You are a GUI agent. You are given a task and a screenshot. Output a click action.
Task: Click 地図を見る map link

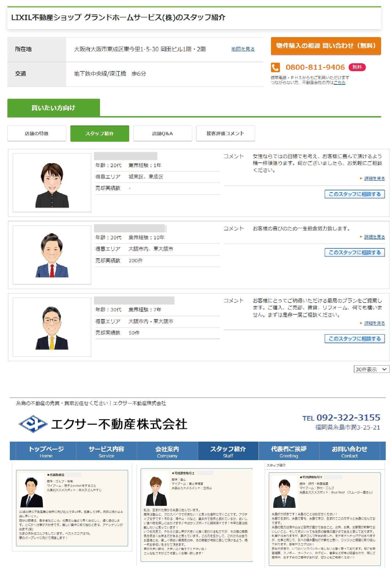243,49
